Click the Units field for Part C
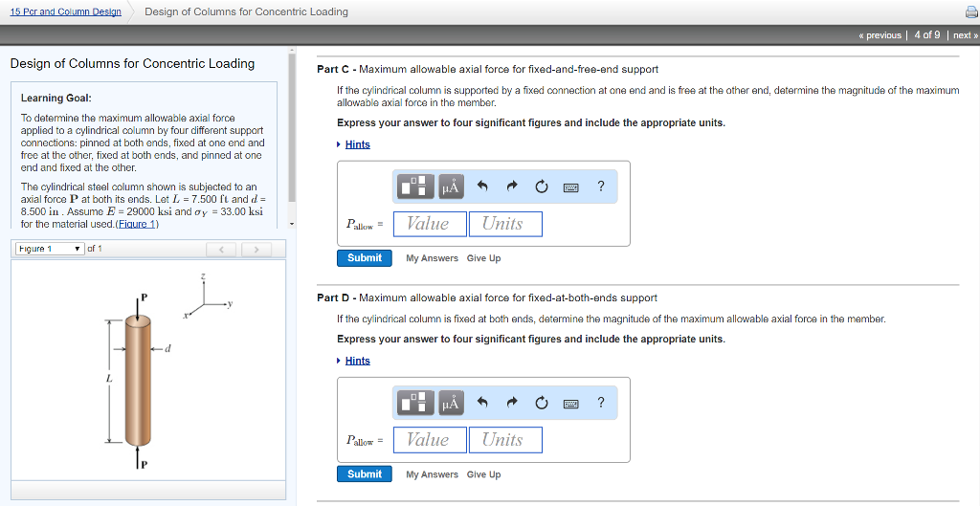980x506 pixels. click(x=505, y=224)
